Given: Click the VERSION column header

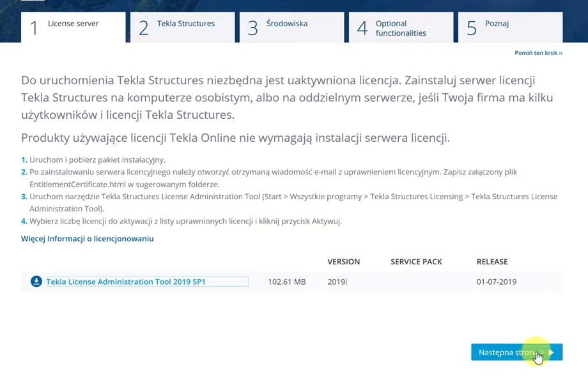Looking at the screenshot, I should click(x=343, y=262).
